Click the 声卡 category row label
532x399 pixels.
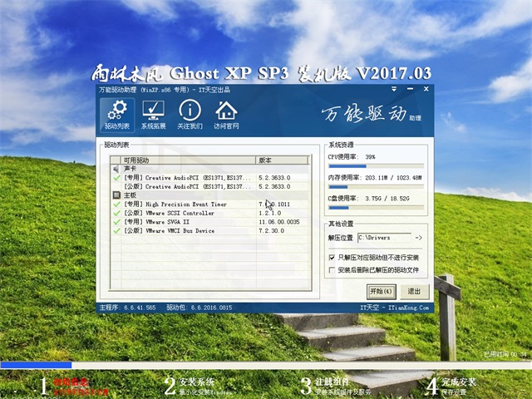point(130,169)
